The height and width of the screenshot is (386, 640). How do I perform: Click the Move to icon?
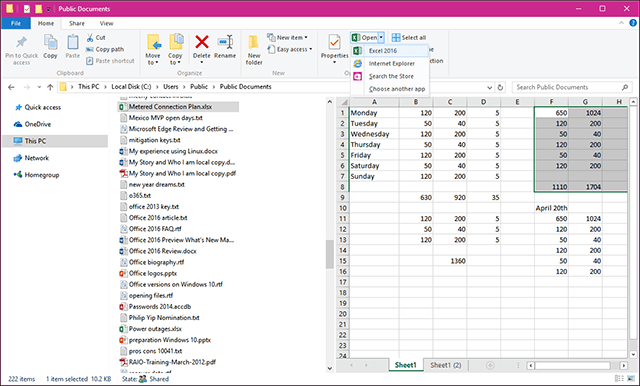(x=153, y=42)
